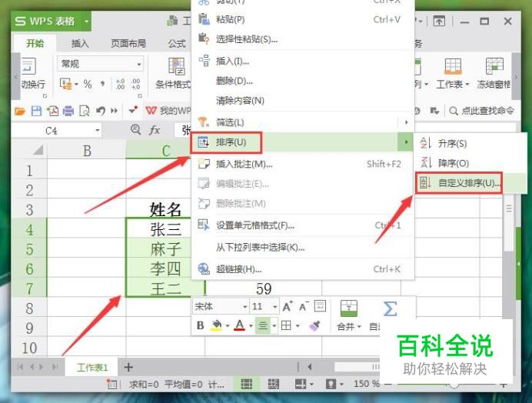Switch to the 开始 ribbon tab
Viewport: 532px width, 403px height.
pos(35,44)
